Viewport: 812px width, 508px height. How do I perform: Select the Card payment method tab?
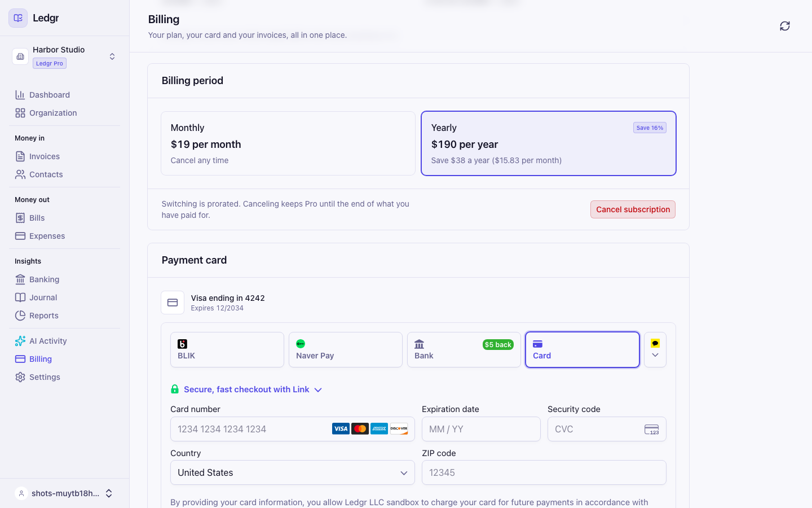[x=582, y=350]
